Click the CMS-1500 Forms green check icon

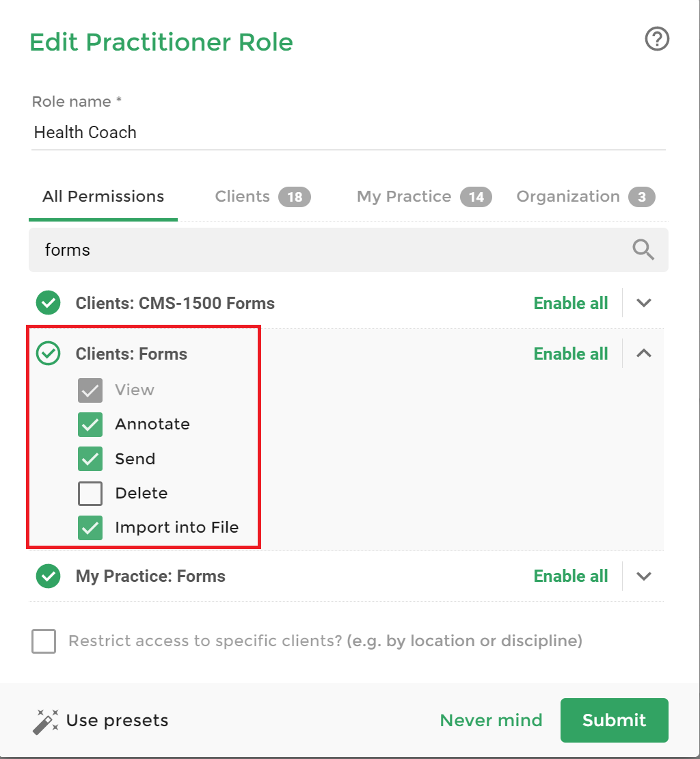coord(49,303)
